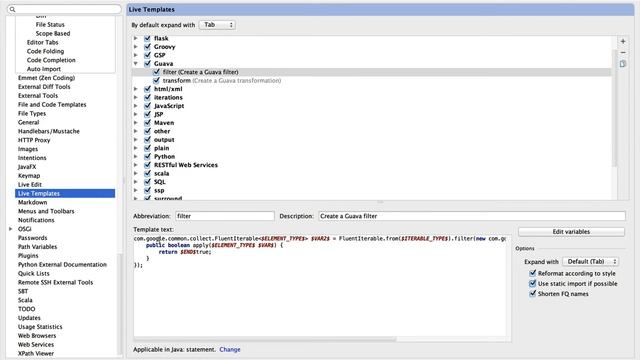Open the default expand with Tab dropdown

[218, 25]
